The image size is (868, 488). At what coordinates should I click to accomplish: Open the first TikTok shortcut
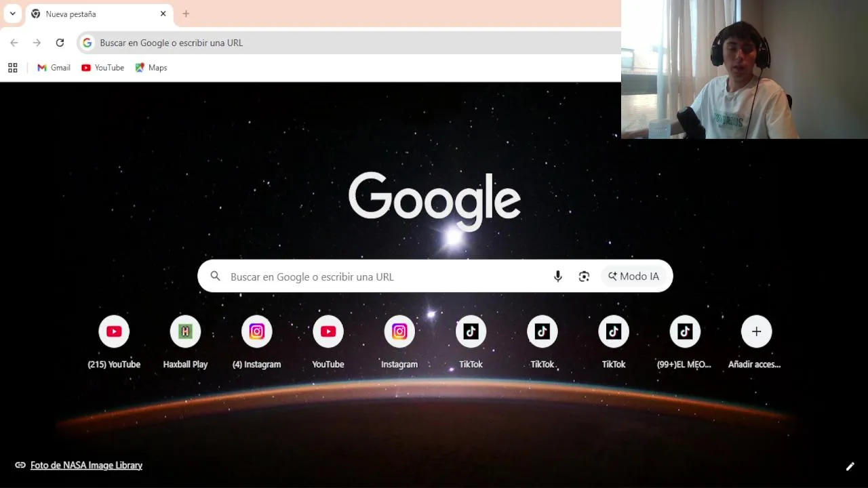click(x=471, y=342)
